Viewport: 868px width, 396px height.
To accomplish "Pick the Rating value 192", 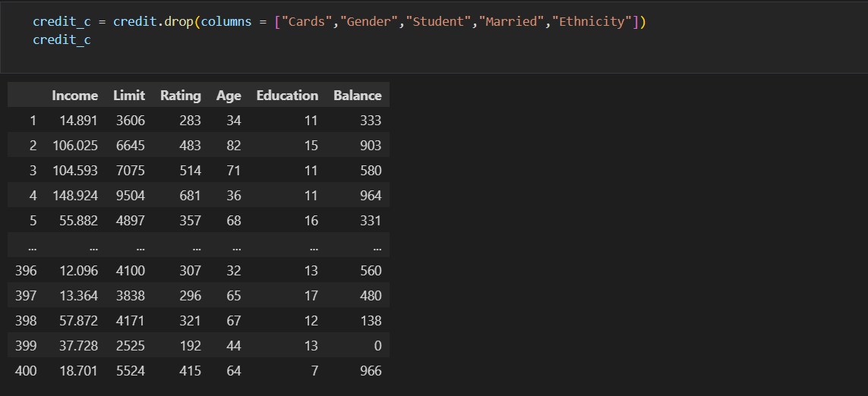I will pyautogui.click(x=191, y=345).
